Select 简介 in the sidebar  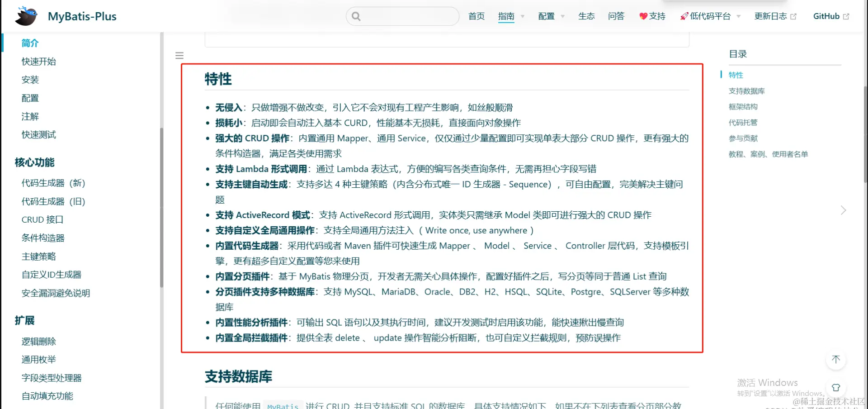(30, 43)
